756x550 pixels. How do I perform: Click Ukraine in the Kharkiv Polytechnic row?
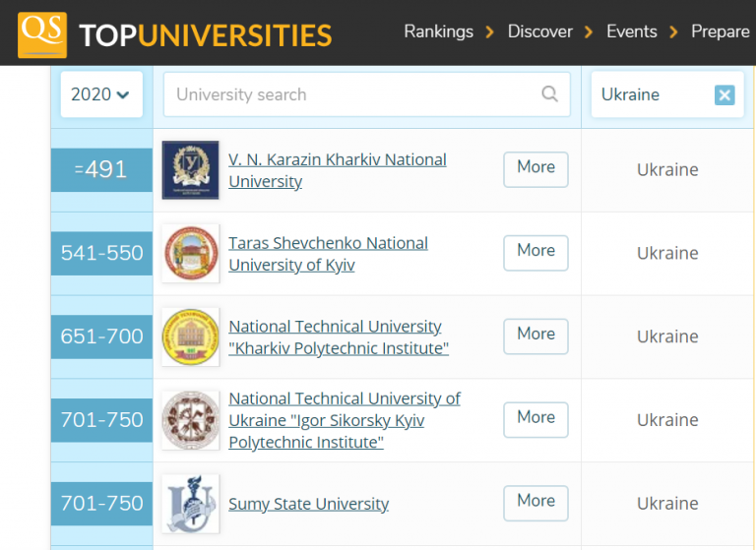tap(667, 336)
